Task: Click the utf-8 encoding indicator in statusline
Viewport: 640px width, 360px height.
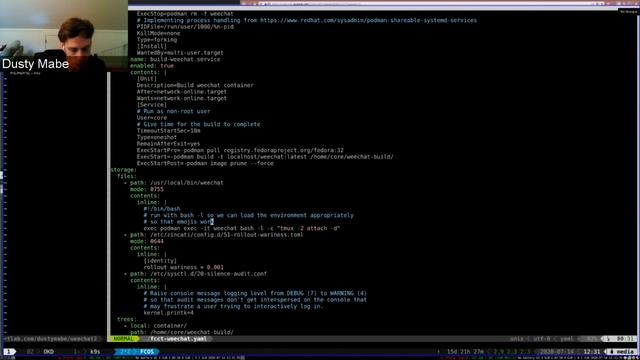Action: tap(542, 339)
